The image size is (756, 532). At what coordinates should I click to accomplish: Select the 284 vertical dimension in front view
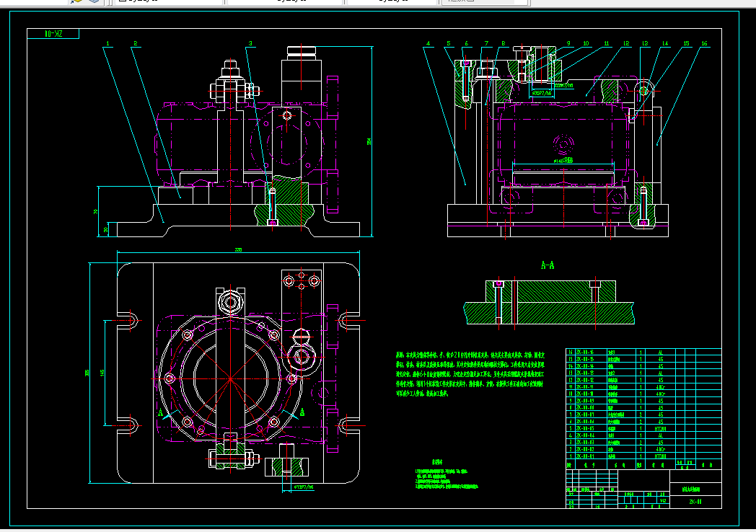[x=369, y=142]
